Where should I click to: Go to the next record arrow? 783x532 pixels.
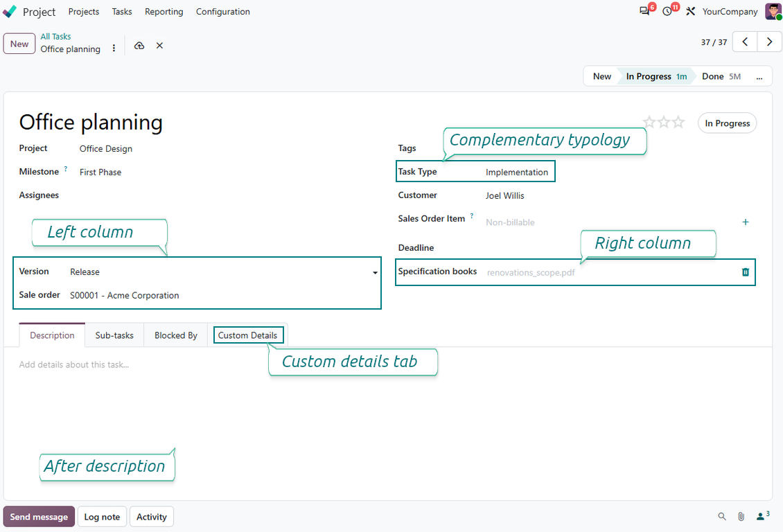[x=769, y=42]
